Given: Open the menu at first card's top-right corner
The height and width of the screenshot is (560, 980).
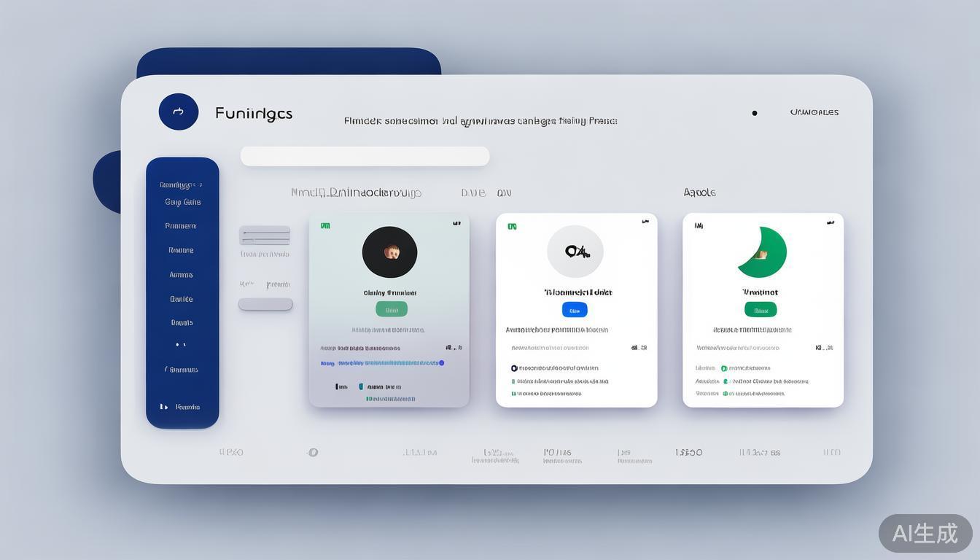Looking at the screenshot, I should (456, 223).
